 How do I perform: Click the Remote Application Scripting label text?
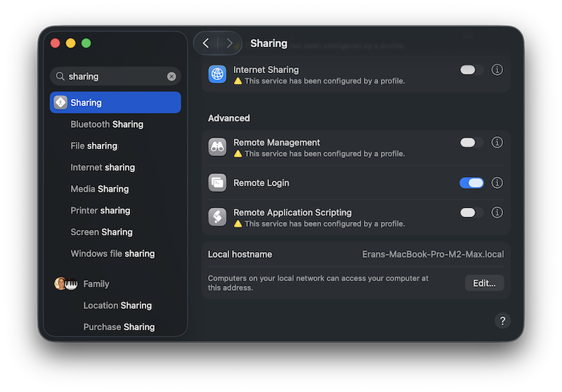[x=292, y=212]
